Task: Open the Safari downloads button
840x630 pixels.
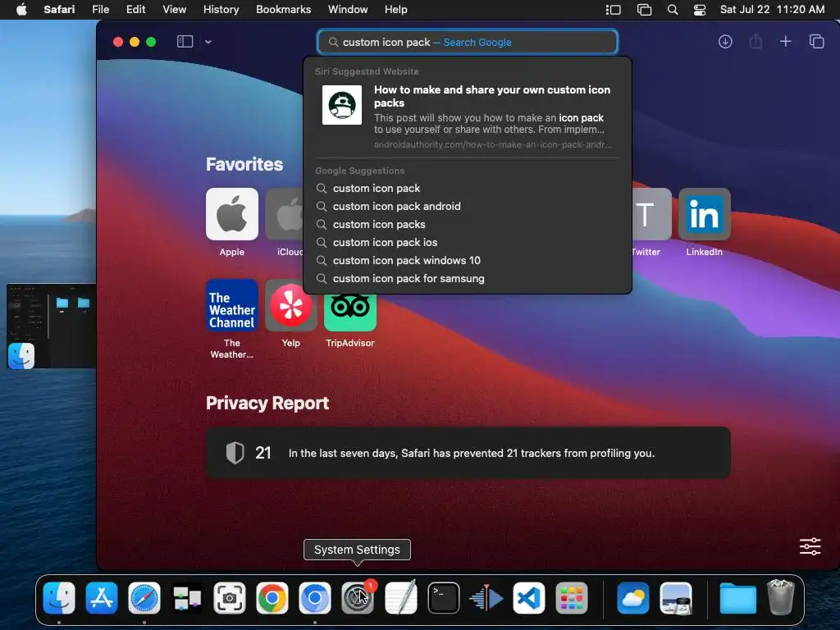Action: (725, 41)
